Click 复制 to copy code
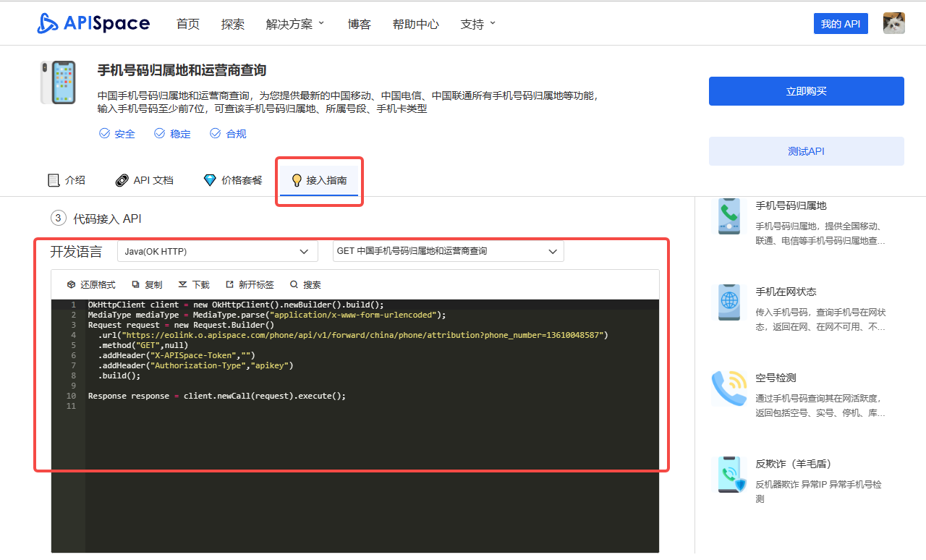 (x=147, y=285)
